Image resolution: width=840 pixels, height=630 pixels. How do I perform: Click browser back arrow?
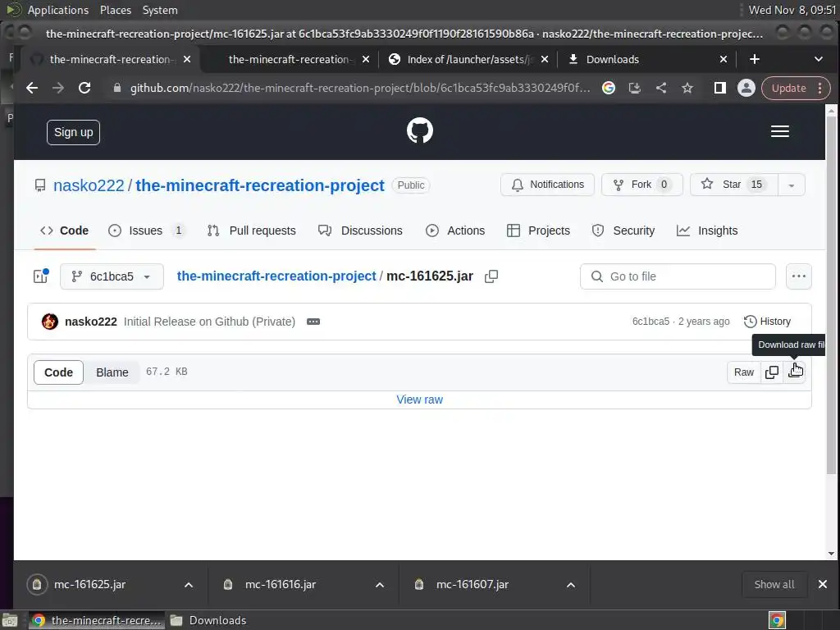(32, 88)
